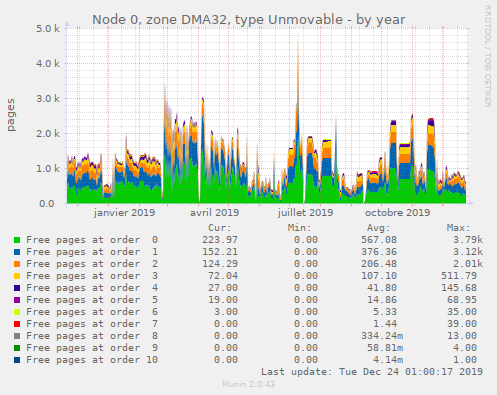Click current value 124.29 for order 2

click(x=220, y=264)
